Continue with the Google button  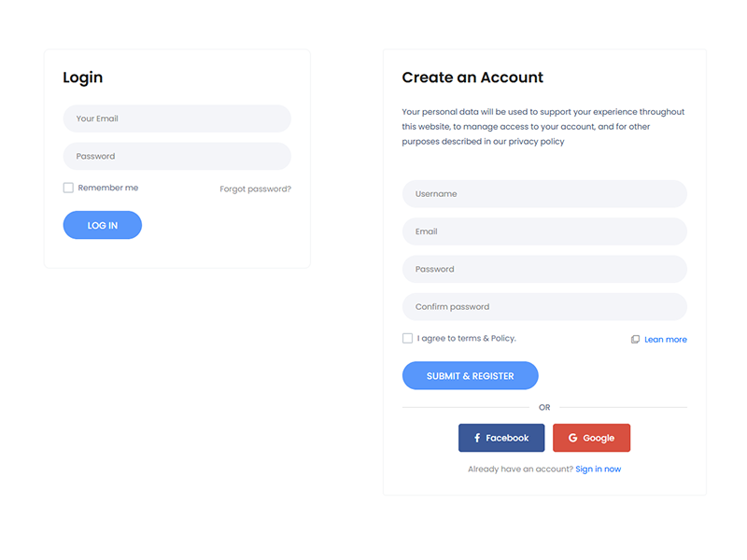(591, 438)
